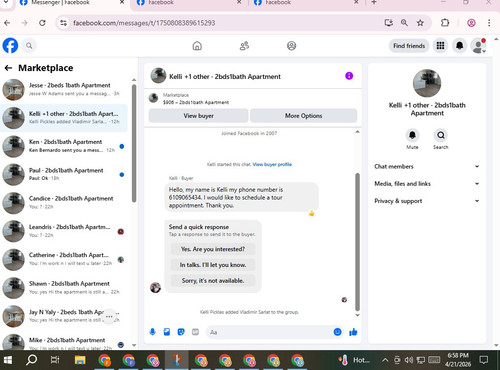Open Jesse - 2beds 1bath Apartment chat
500x370 pixels.
pos(64,90)
